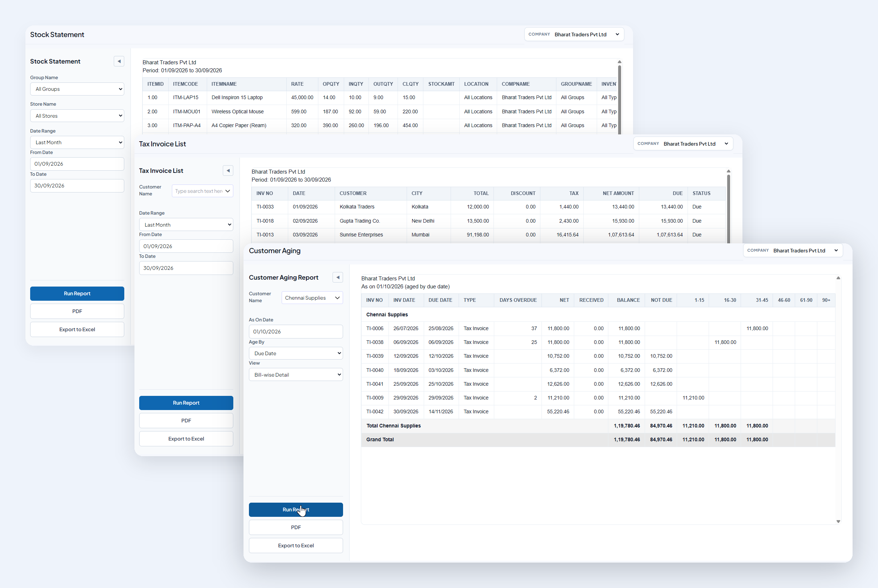Click scroll-up arrow in Tax Invoice report
878x588 pixels.
[728, 171]
